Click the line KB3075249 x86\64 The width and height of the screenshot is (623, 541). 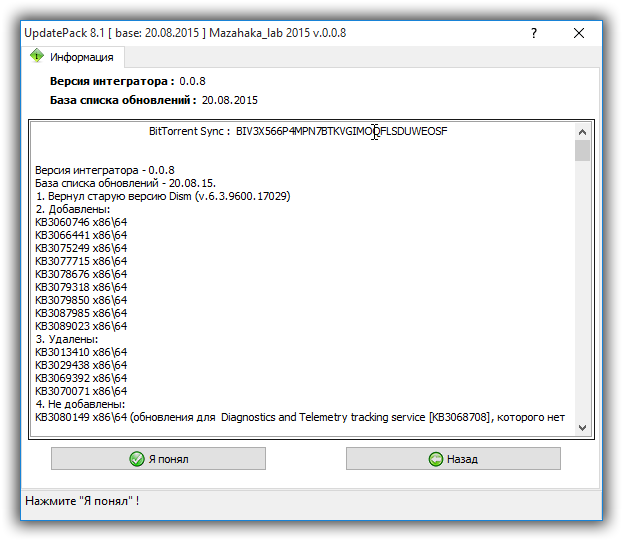pos(81,248)
